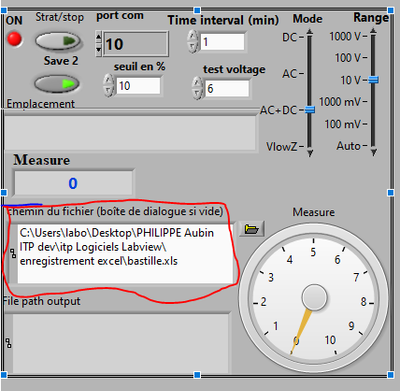Open file browser with folder icon button
The width and height of the screenshot is (400, 391).
[x=252, y=229]
